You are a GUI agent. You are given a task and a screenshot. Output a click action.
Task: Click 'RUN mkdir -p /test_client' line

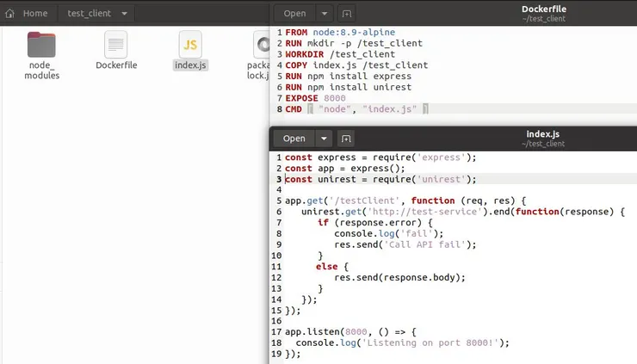pos(354,43)
